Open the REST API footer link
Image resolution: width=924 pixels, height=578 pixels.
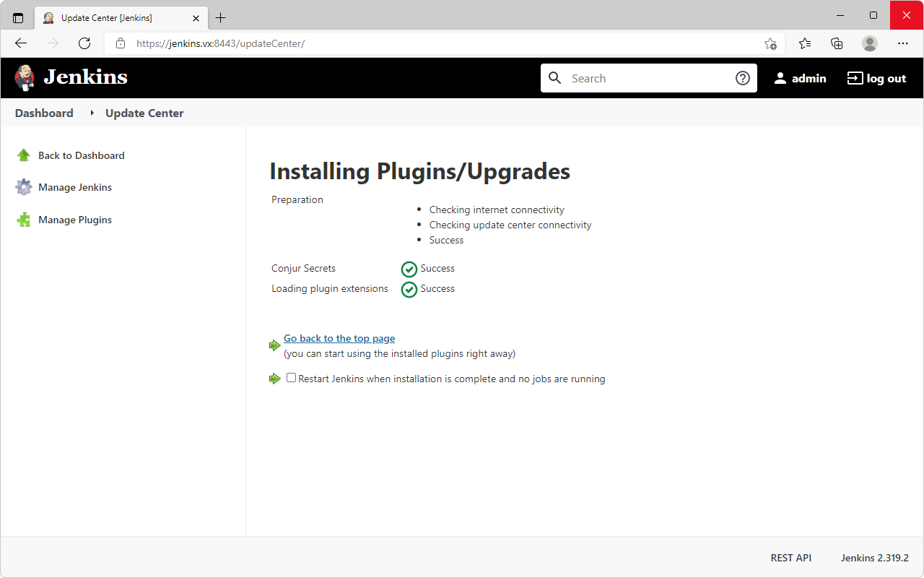point(791,558)
